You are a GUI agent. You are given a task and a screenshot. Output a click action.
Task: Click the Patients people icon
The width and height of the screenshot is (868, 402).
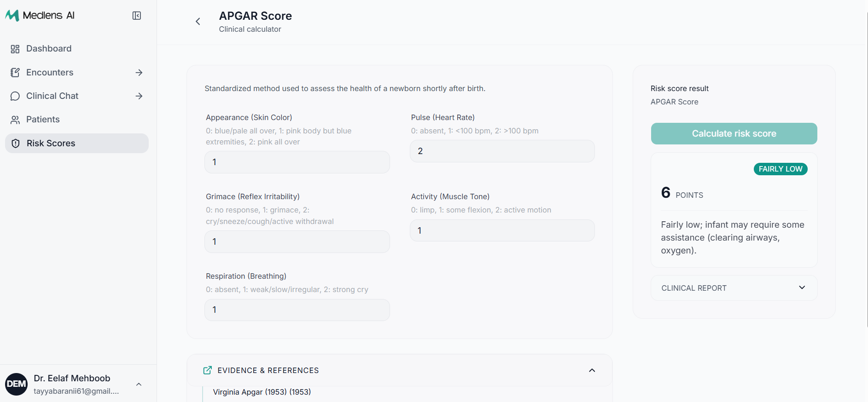click(15, 120)
